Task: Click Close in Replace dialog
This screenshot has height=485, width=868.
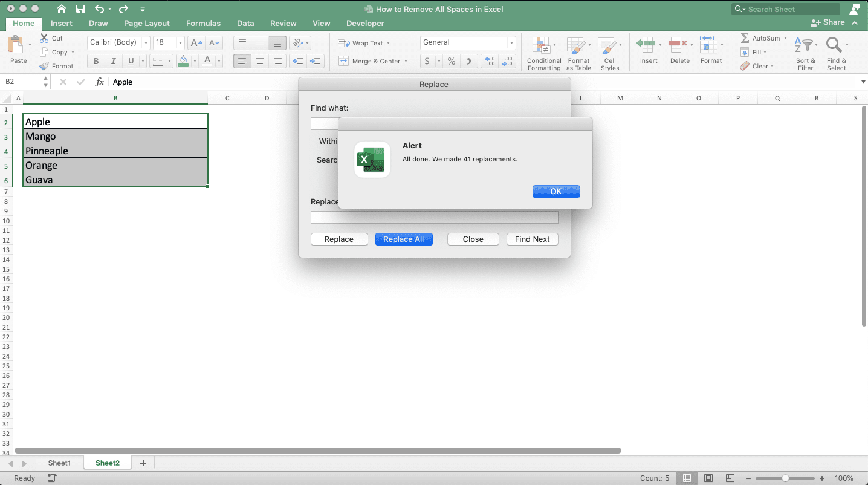Action: [x=473, y=239]
